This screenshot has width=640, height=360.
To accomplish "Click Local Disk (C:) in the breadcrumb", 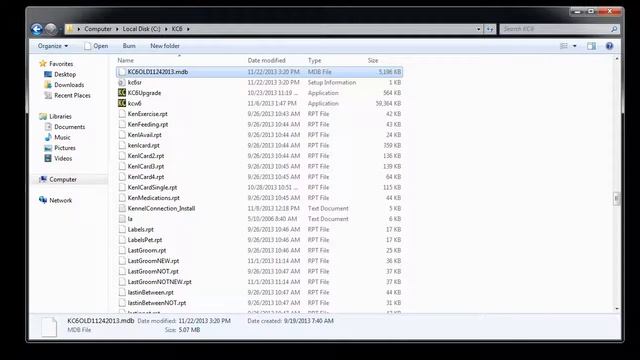I will (x=141, y=29).
